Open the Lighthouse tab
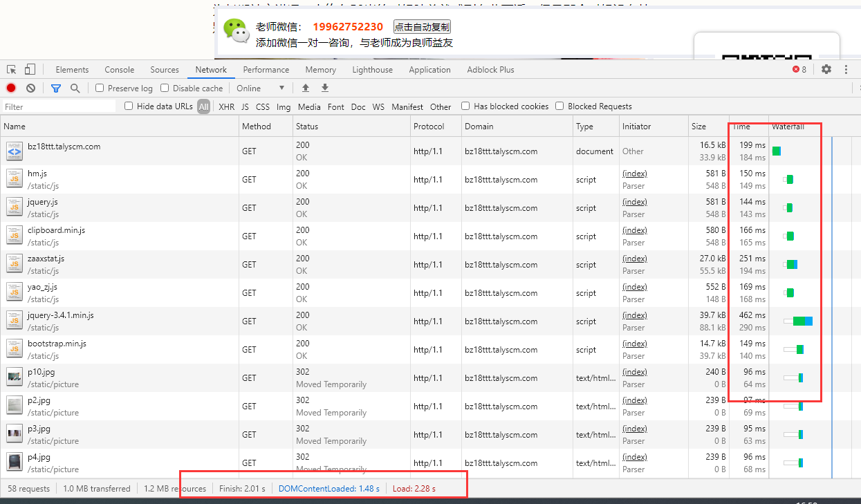This screenshot has height=504, width=861. point(372,70)
